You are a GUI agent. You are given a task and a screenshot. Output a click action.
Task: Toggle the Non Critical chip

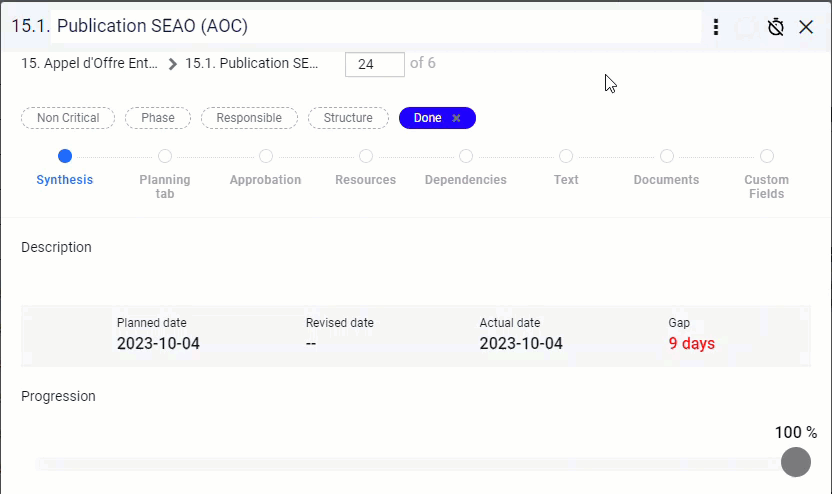68,118
